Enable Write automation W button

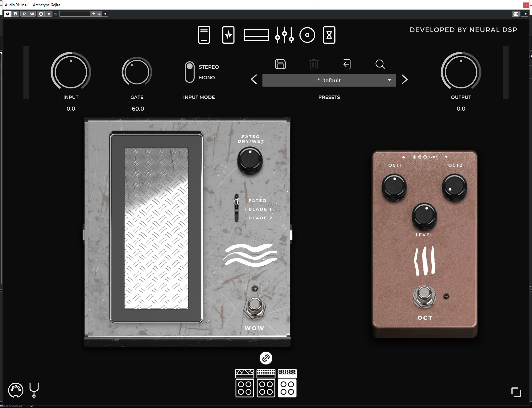coord(32,14)
